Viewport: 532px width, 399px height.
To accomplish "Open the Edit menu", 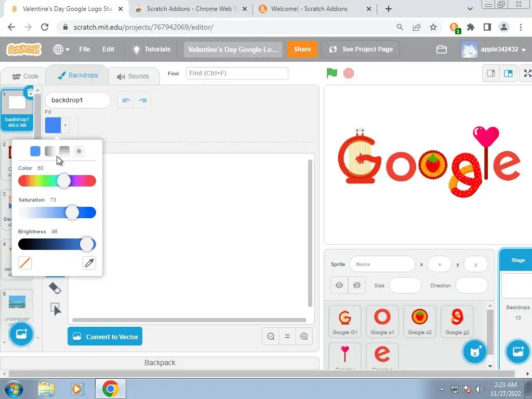I will click(108, 49).
